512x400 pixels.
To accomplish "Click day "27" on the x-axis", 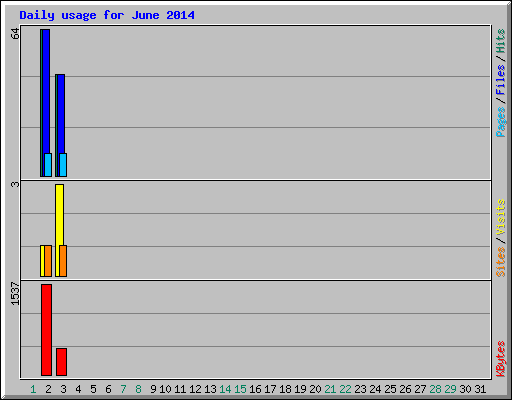I will (x=420, y=389).
